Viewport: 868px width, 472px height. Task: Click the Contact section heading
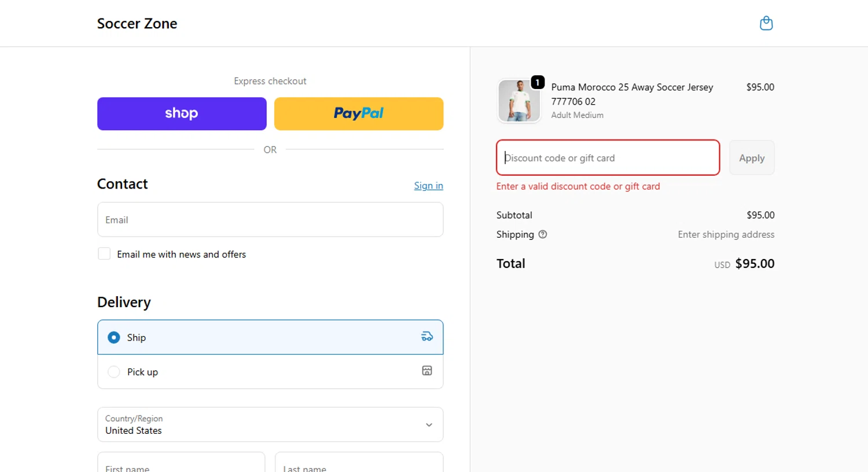(123, 184)
